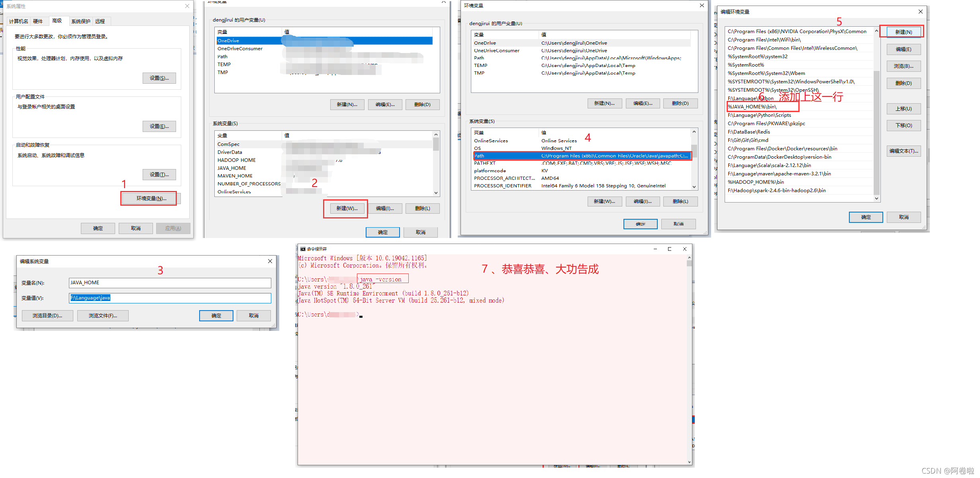Click the 下移(O) move down button
This screenshot has height=478, width=980.
pos(903,126)
